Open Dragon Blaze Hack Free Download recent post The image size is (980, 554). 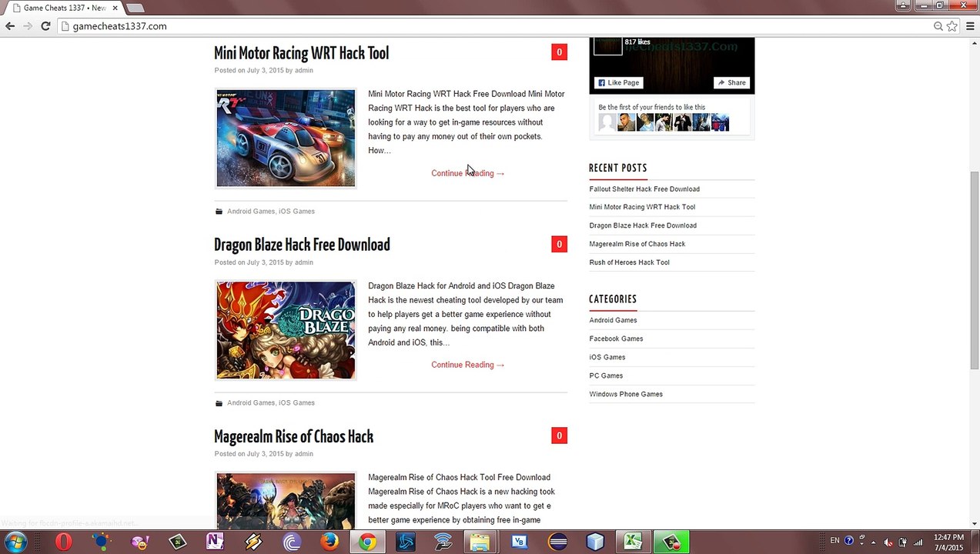click(x=643, y=225)
